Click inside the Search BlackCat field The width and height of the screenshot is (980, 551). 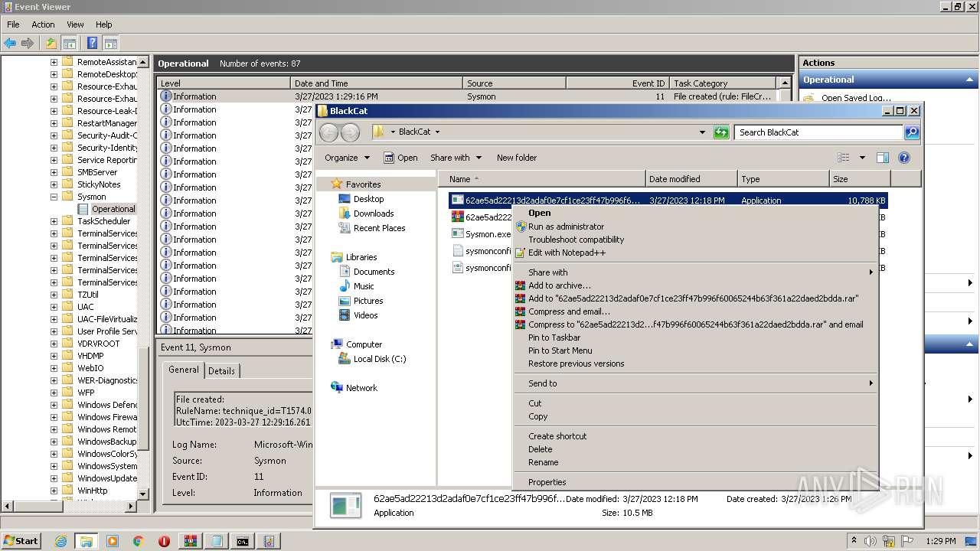click(818, 132)
